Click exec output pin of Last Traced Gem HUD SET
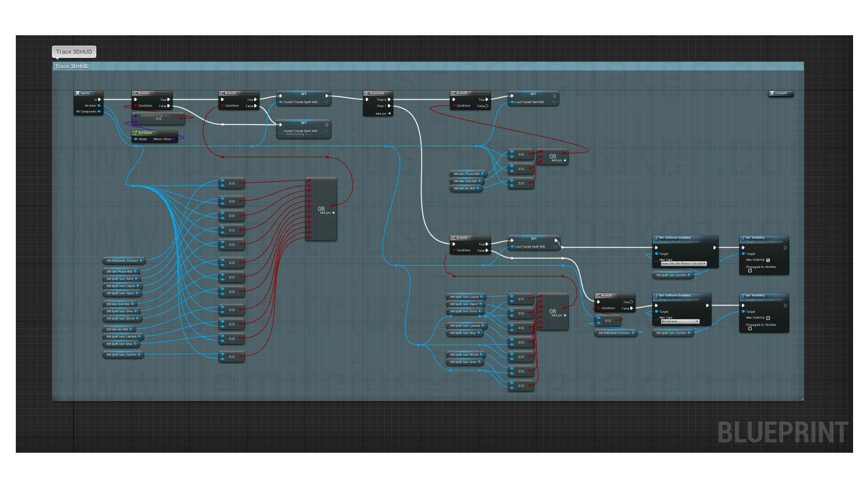 click(x=555, y=96)
